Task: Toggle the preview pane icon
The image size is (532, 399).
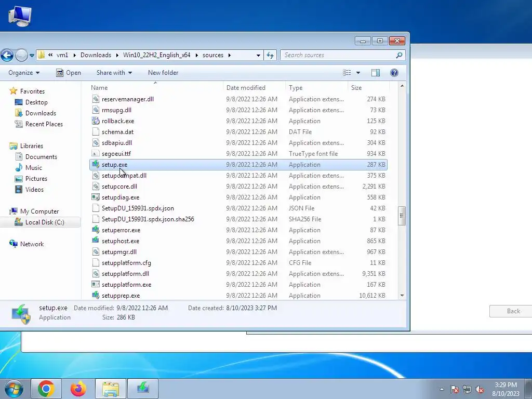Action: pos(376,73)
